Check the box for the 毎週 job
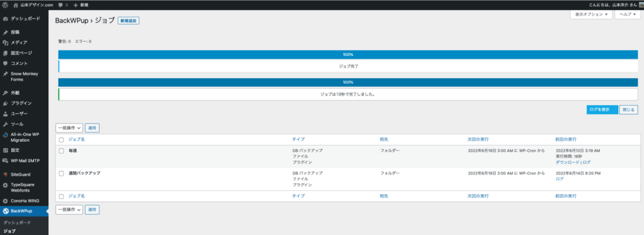Screen dimensions: 644x235 (x=61, y=151)
